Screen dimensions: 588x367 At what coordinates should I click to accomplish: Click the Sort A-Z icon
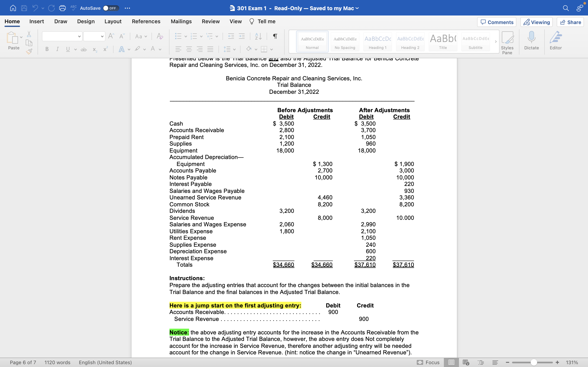tap(258, 36)
